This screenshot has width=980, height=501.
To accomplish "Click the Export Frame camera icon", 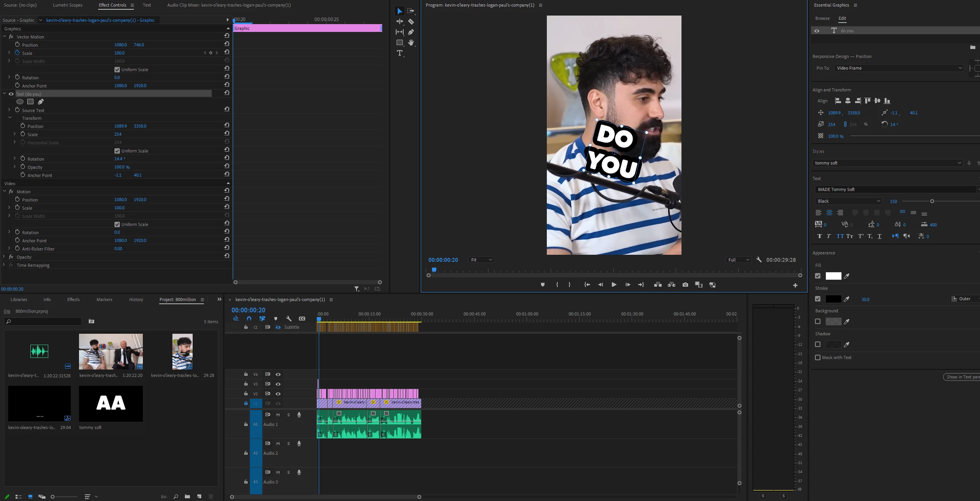I will (x=685, y=285).
